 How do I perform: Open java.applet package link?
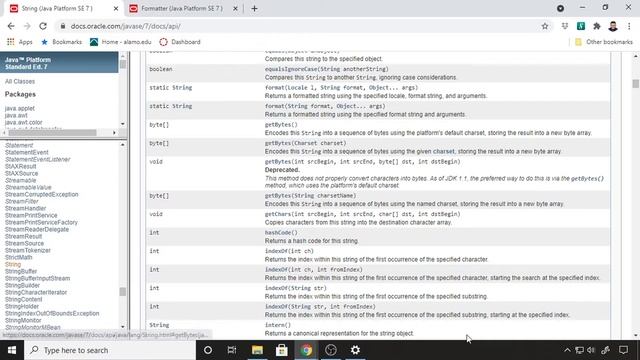pyautogui.click(x=20, y=109)
